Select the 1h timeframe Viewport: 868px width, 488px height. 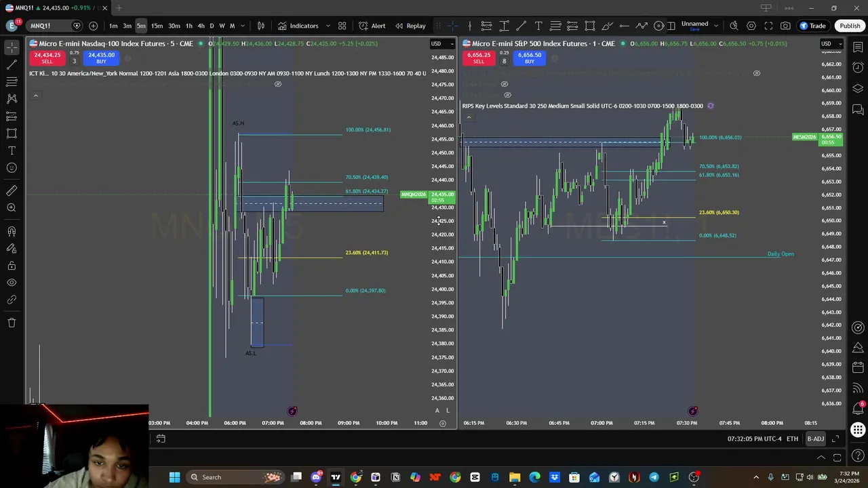click(x=189, y=26)
